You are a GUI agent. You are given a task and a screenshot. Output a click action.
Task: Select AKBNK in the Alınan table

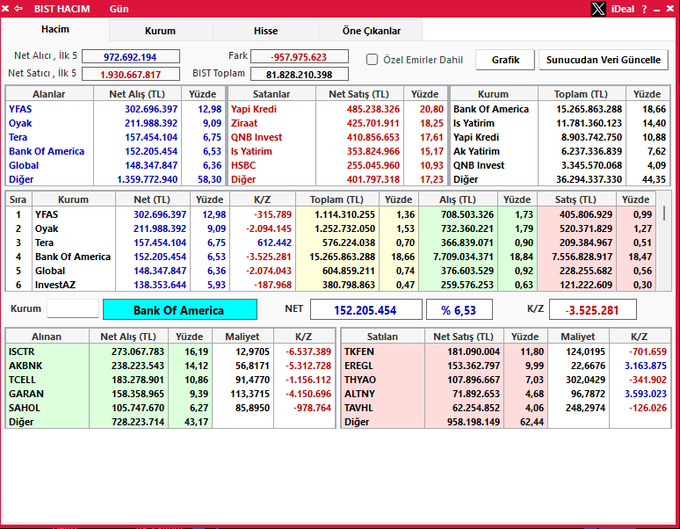click(x=26, y=366)
